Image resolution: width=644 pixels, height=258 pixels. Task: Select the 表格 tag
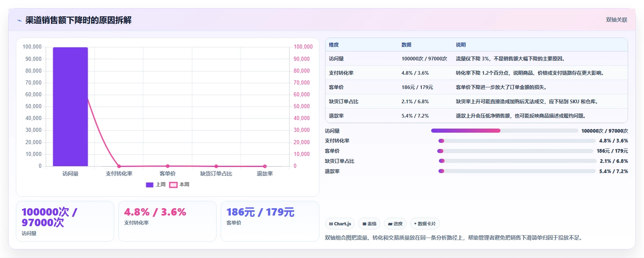pos(369,224)
